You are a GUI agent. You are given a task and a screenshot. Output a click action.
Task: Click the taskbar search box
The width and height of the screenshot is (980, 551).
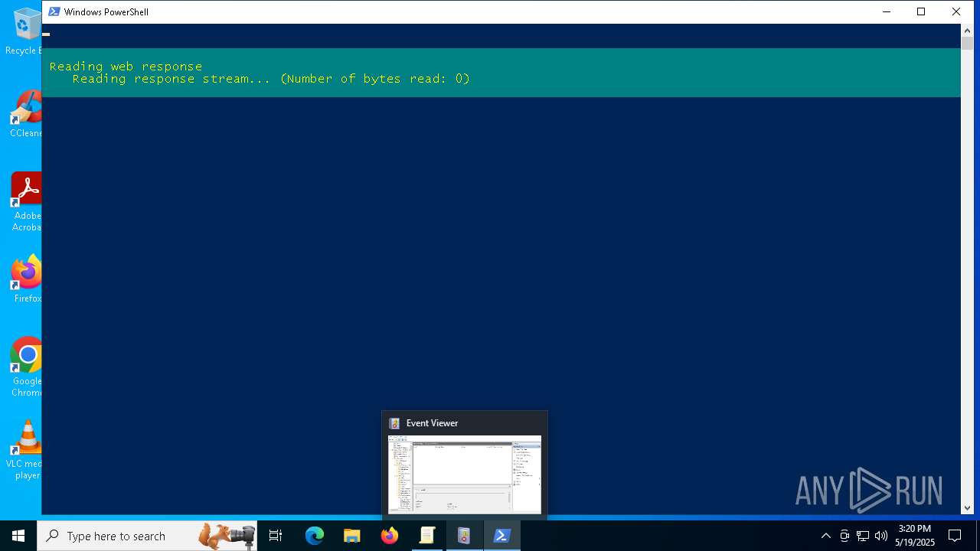[x=147, y=536]
